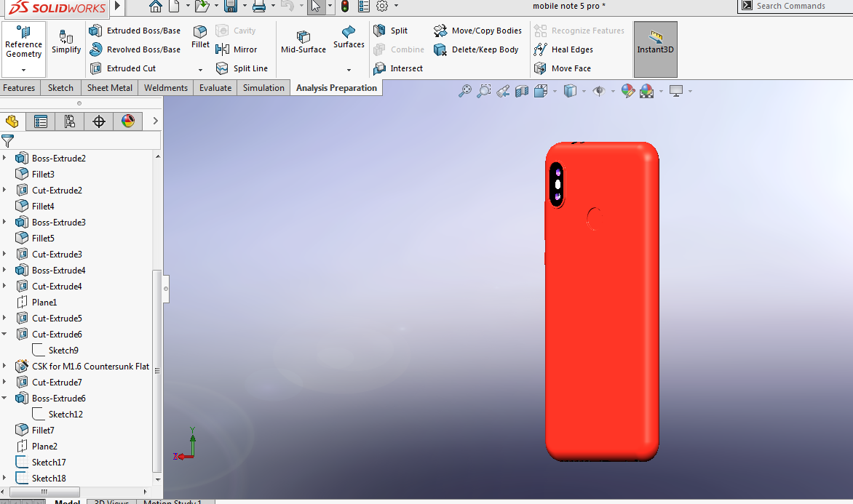Toggle the Instant3D button
The image size is (853, 504).
pyautogui.click(x=656, y=49)
